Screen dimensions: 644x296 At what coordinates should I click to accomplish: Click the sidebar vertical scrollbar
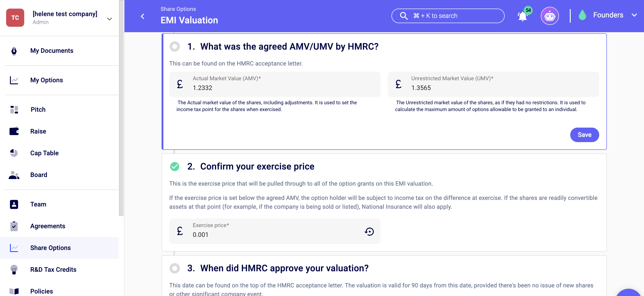tap(121, 108)
